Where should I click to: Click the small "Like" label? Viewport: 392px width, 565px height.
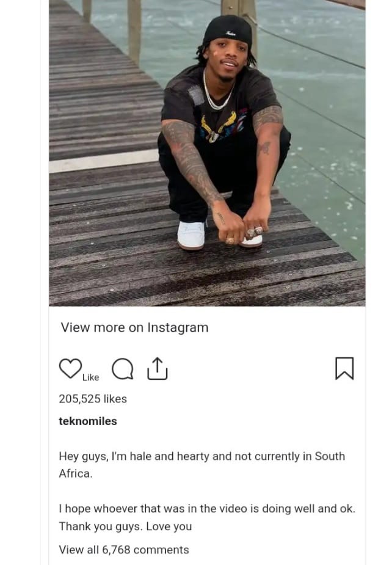(91, 377)
